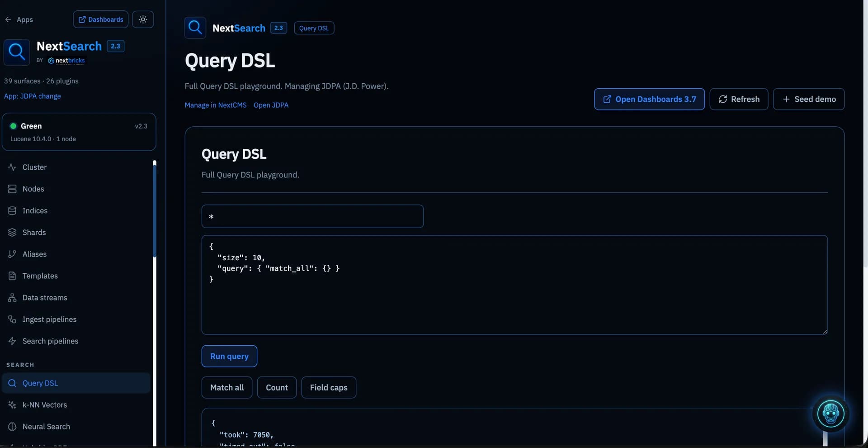Click the 2.3 badge beside sidebar NextSearch title
Viewport: 868px width, 448px height.
pyautogui.click(x=115, y=46)
